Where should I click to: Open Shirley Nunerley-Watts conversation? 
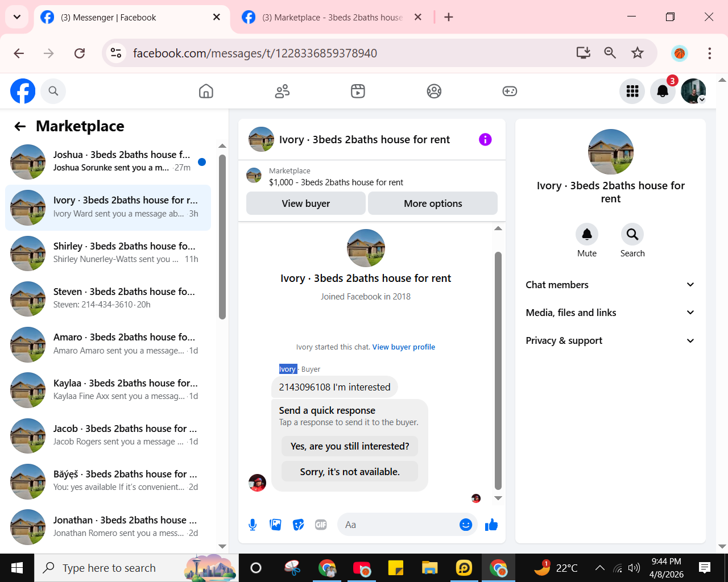pos(108,253)
